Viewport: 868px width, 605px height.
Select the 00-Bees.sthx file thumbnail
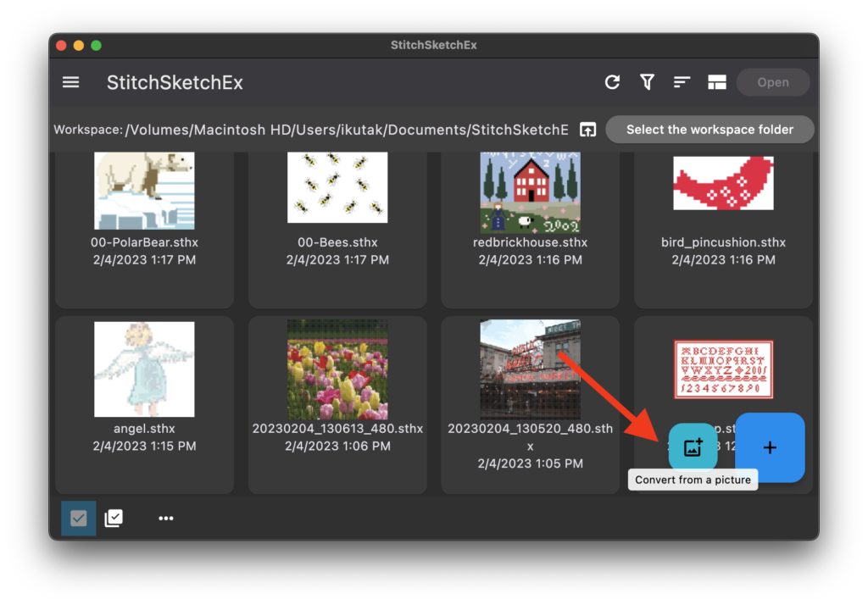(x=337, y=187)
